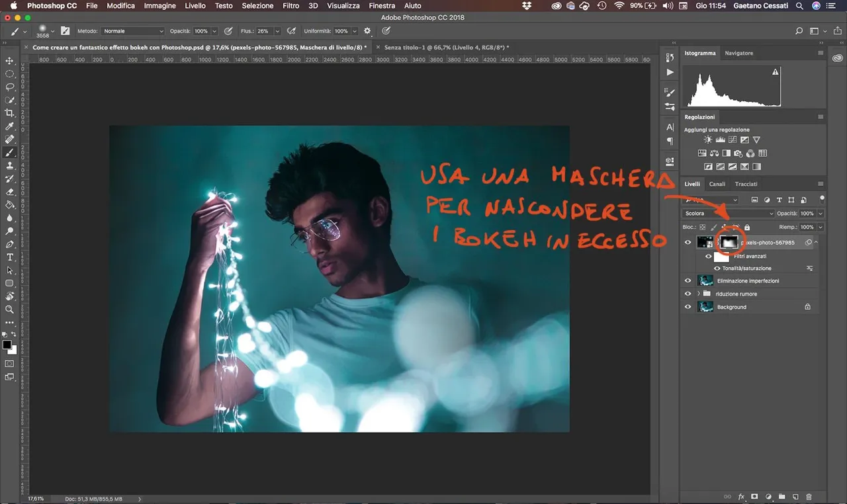Hide the Background layer
Image resolution: width=847 pixels, height=504 pixels.
(688, 307)
